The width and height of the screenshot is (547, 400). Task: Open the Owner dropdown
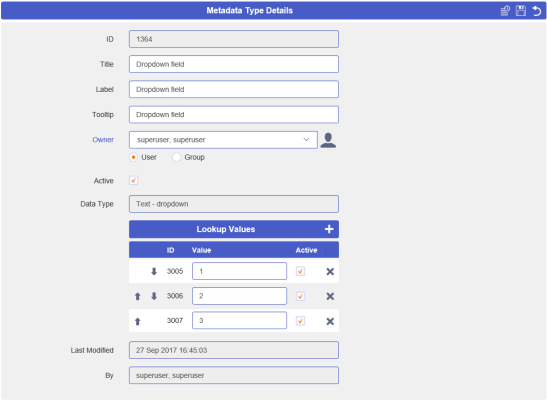[223, 140]
